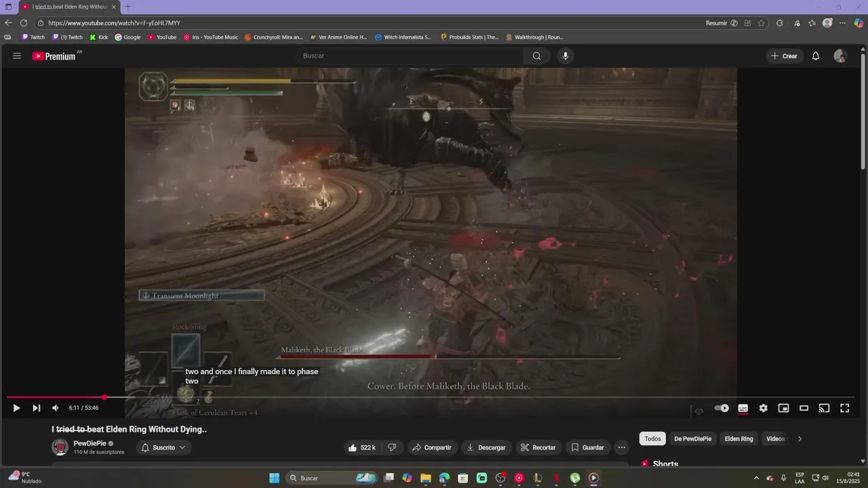This screenshot has height=488, width=868.
Task: Click Resumir Copilot summarize button
Action: (722, 23)
